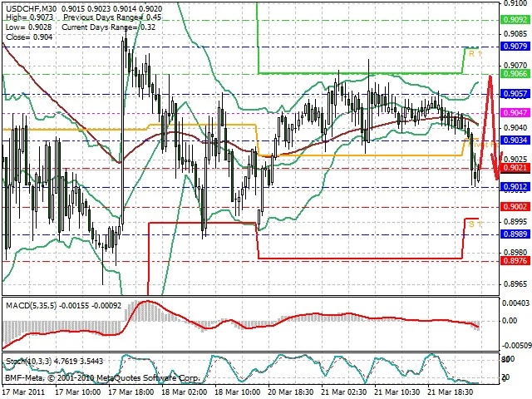Click the blue 0.9057 price label
Image resolution: width=532 pixels, height=399 pixels.
point(515,94)
